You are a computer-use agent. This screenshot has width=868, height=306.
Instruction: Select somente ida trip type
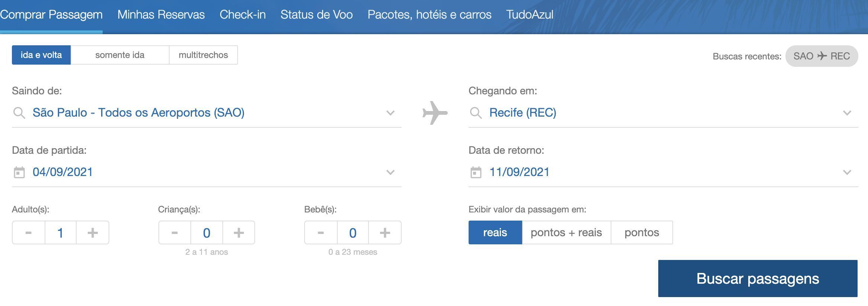pyautogui.click(x=120, y=55)
